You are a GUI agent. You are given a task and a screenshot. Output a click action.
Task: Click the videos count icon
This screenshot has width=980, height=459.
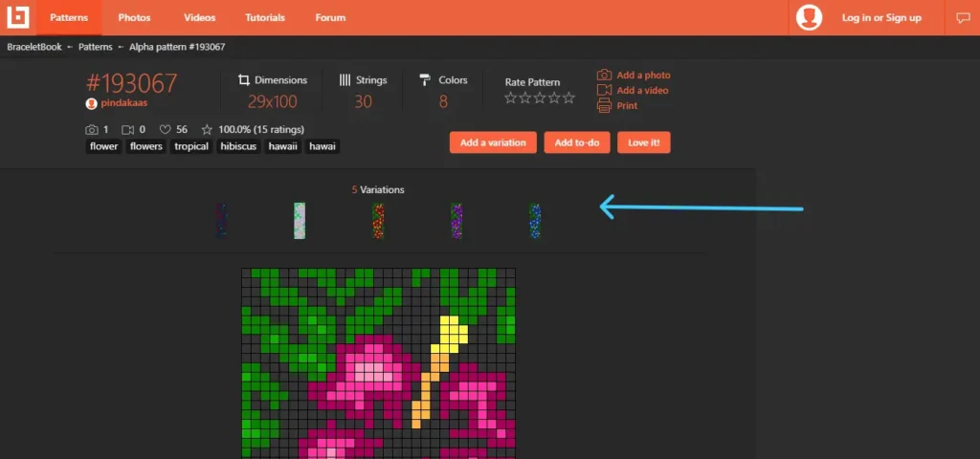coord(128,129)
